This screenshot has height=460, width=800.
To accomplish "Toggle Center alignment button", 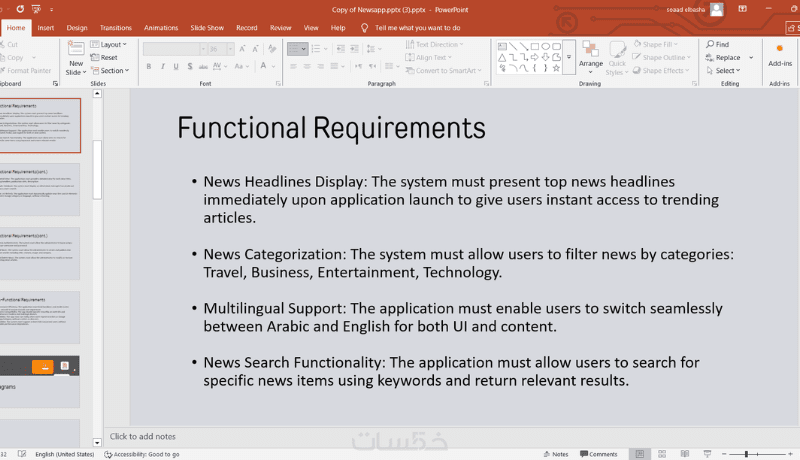I will coord(307,66).
